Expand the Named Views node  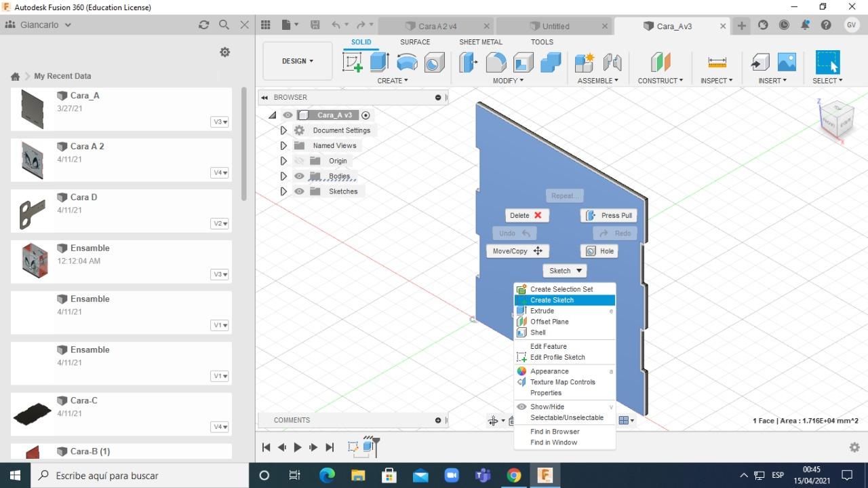click(283, 145)
